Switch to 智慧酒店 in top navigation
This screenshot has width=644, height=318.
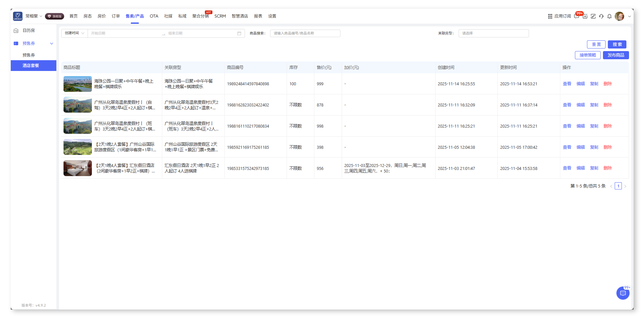pyautogui.click(x=239, y=16)
